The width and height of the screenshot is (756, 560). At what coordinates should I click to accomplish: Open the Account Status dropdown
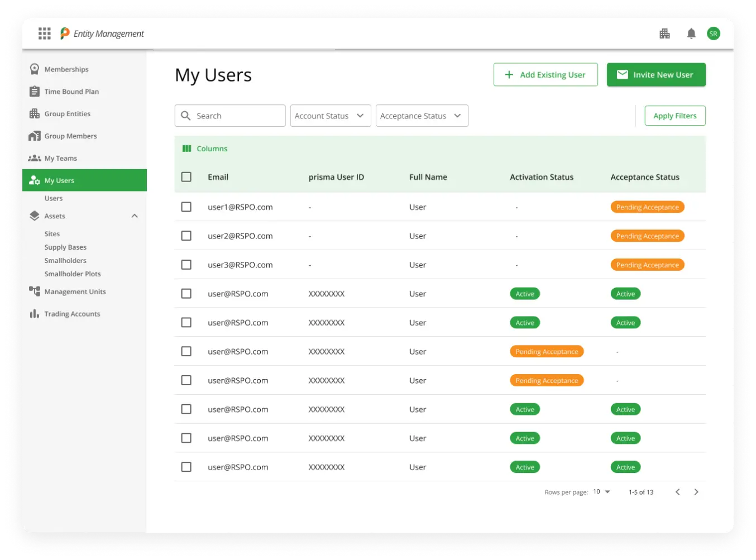[x=330, y=116]
